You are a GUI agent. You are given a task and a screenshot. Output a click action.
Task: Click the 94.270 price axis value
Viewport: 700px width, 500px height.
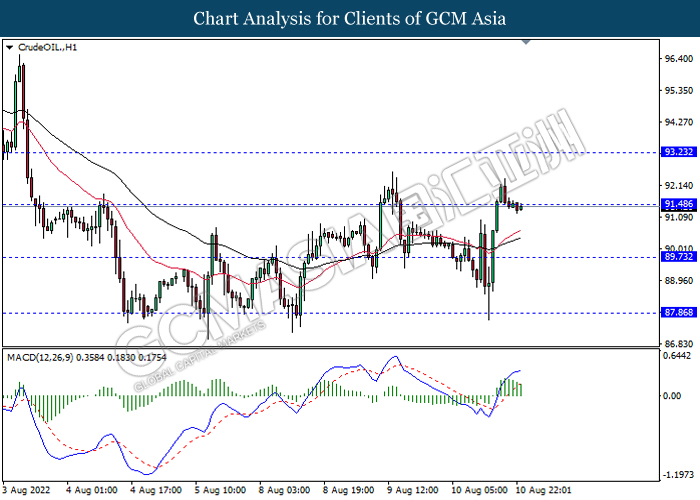[679, 122]
